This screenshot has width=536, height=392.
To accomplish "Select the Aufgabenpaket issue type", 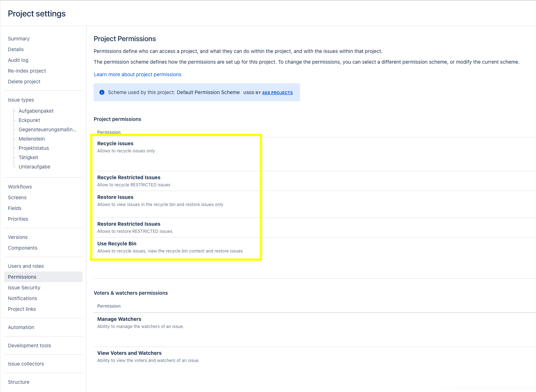I will click(36, 111).
